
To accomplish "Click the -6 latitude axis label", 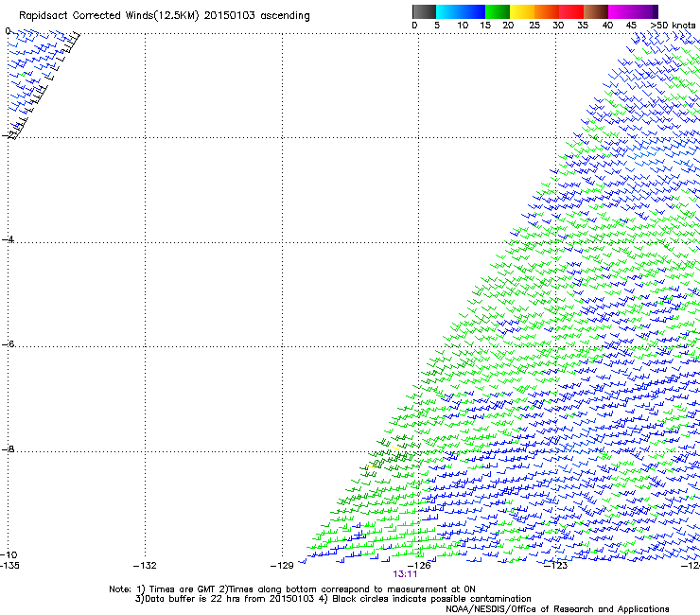I will 8,343.
